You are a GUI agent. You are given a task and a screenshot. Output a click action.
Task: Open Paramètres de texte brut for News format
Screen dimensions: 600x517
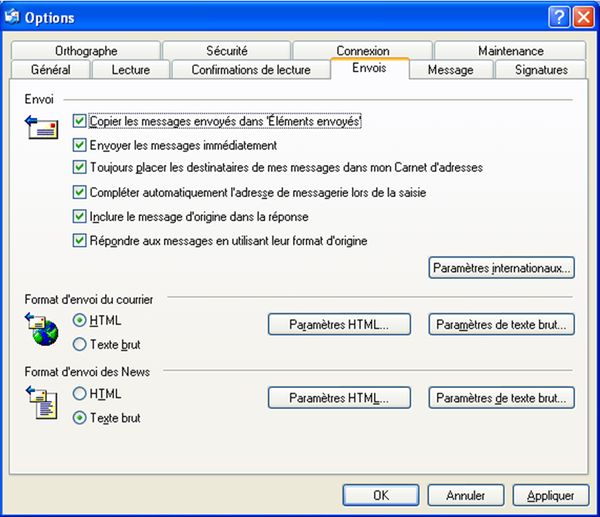pyautogui.click(x=501, y=398)
